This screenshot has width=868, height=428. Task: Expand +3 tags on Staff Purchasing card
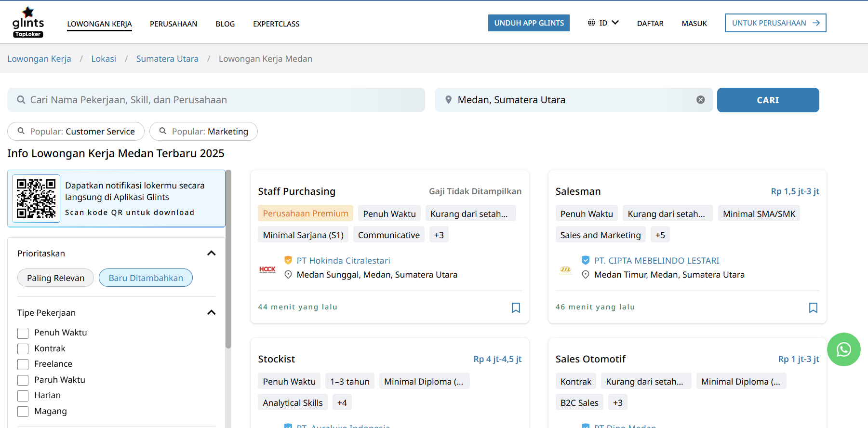[x=439, y=235]
